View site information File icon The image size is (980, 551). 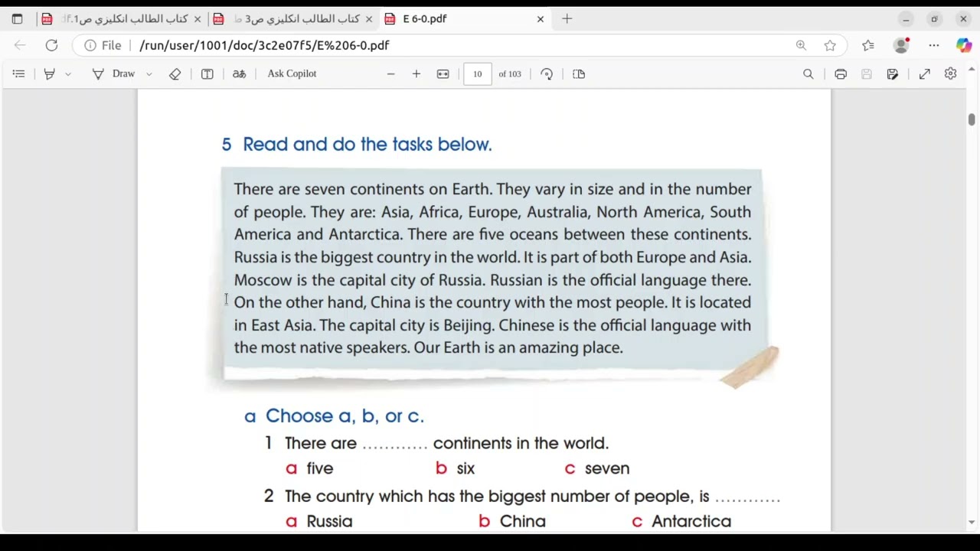coord(103,45)
